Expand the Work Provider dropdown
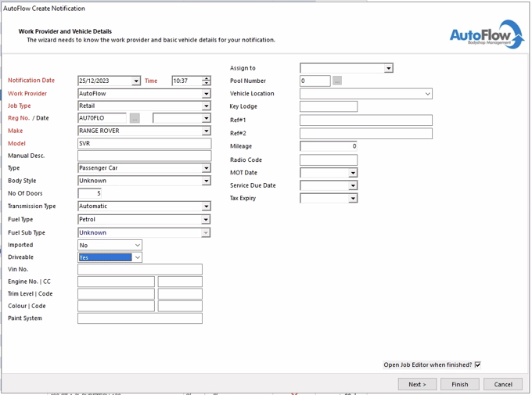 [x=207, y=94]
